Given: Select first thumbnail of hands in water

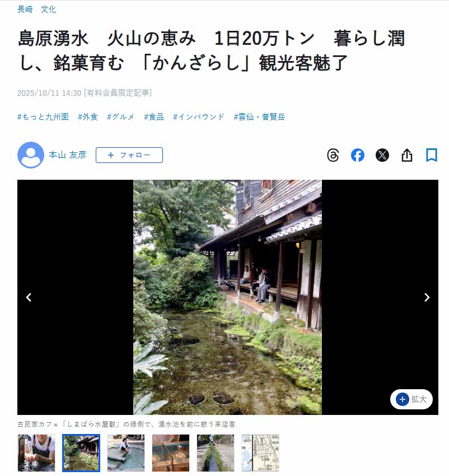Looking at the screenshot, I should point(36,453).
